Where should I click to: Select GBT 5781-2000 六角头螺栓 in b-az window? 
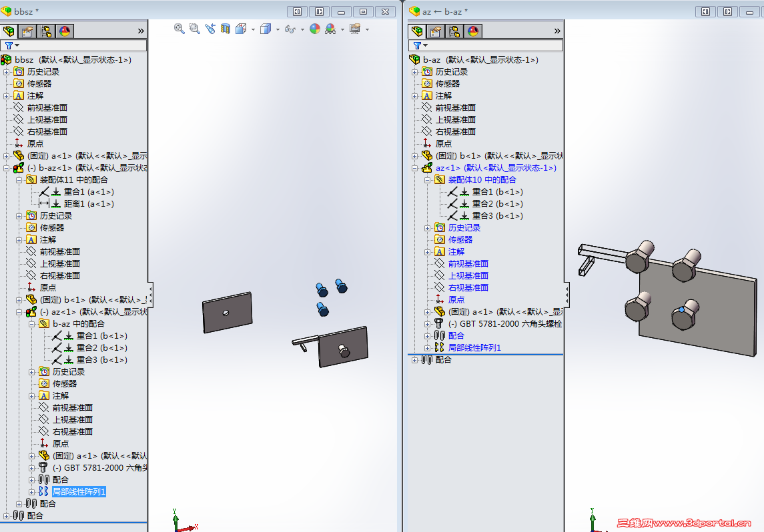click(505, 324)
